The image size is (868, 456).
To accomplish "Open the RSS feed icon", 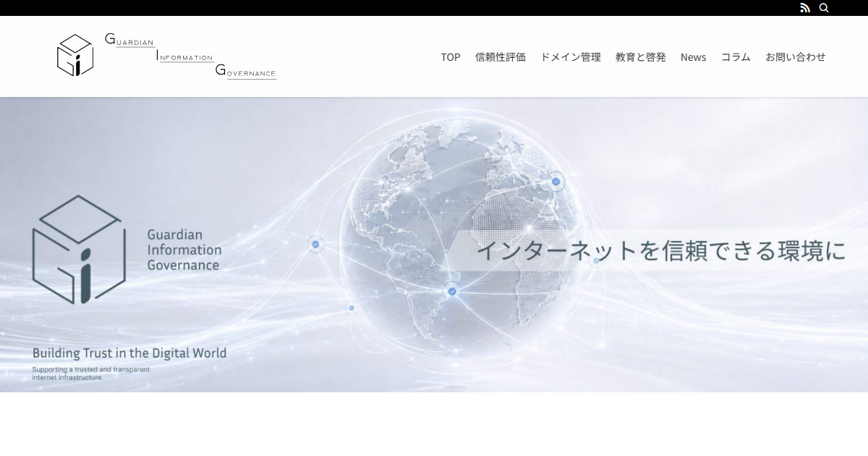I will point(805,8).
